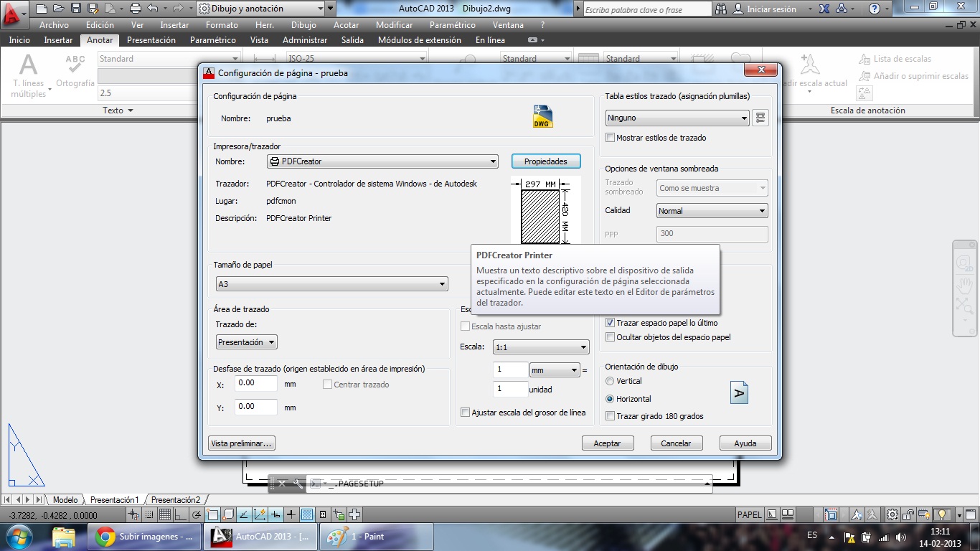This screenshot has width=980, height=551.
Task: Click the Maximize viewport status icon
Action: pyautogui.click(x=831, y=514)
